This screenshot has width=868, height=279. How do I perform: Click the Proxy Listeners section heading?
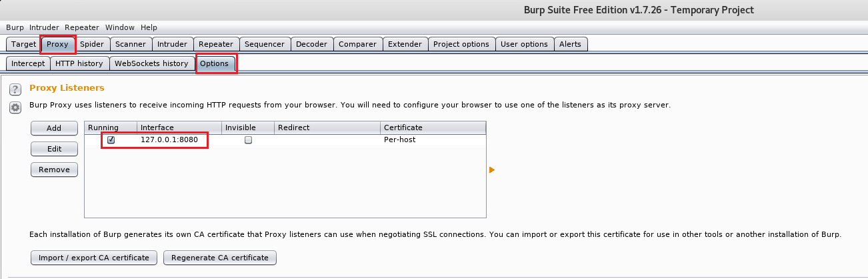click(x=67, y=88)
